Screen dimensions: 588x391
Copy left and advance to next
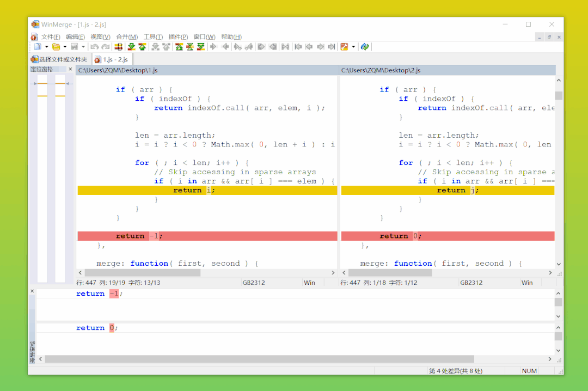pyautogui.click(x=249, y=46)
